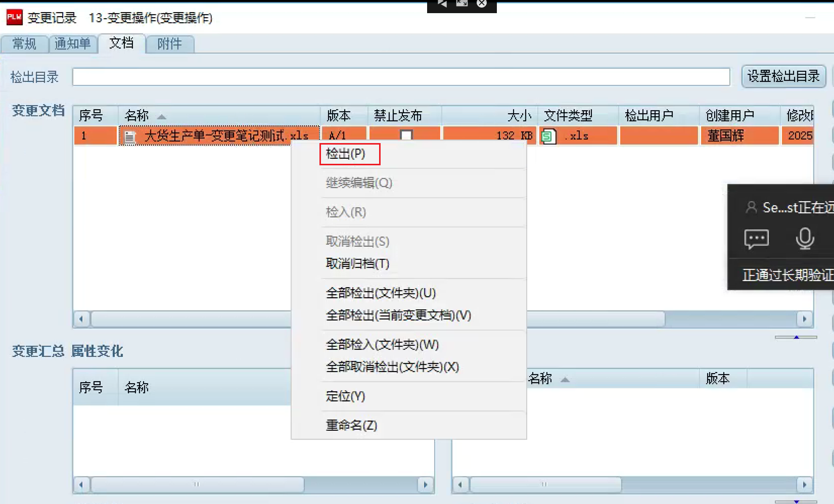Toggle the 禁止发布 checkbox in row 1
Viewport: 834px width, 504px height.
[x=406, y=135]
